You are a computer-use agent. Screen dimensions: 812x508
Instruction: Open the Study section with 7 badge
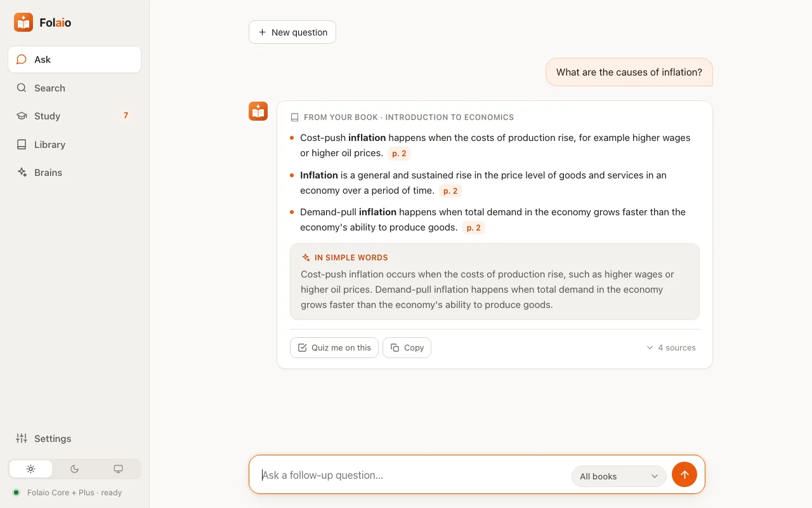(75, 116)
